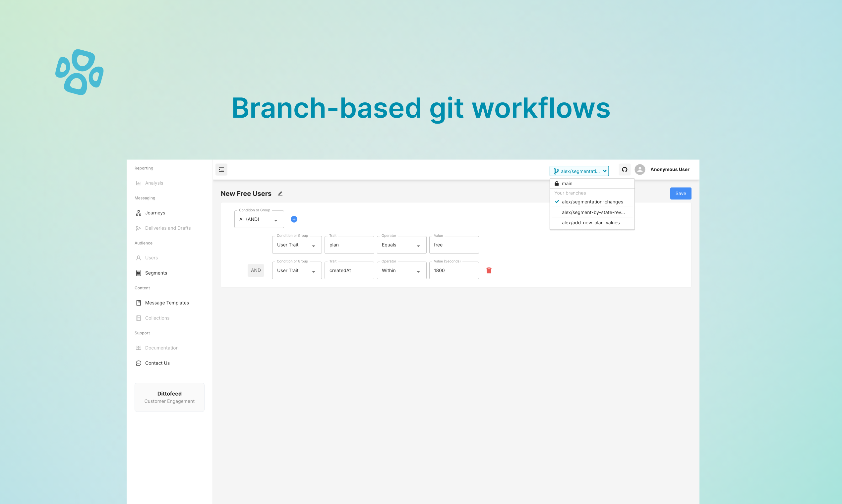Open User Trait dropdown in plan row
This screenshot has height=504, width=842.
pyautogui.click(x=297, y=245)
